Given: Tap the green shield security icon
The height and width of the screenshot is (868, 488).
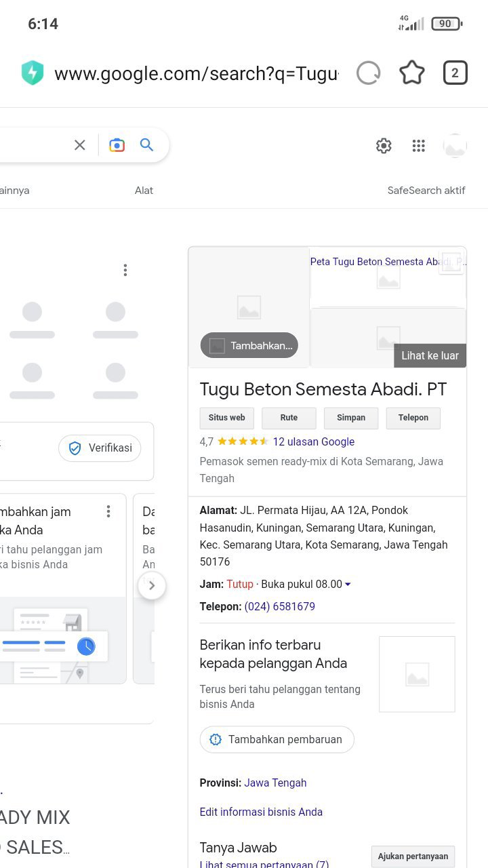Looking at the screenshot, I should [32, 73].
